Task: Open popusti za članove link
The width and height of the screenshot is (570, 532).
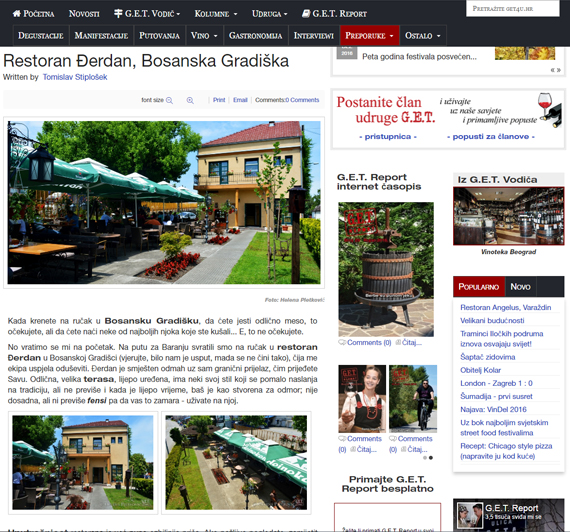Action: coord(491,137)
